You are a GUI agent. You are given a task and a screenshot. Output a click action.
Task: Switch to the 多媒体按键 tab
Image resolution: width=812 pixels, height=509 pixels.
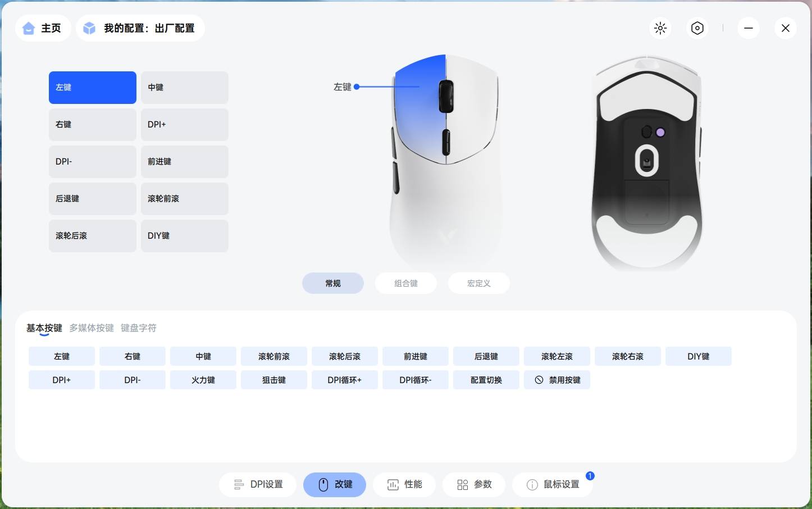pyautogui.click(x=92, y=328)
